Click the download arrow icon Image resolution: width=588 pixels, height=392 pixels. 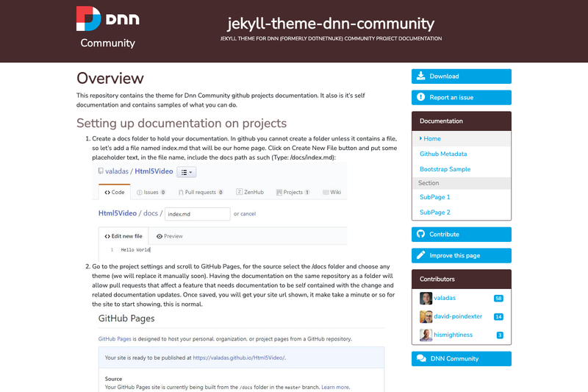click(420, 76)
